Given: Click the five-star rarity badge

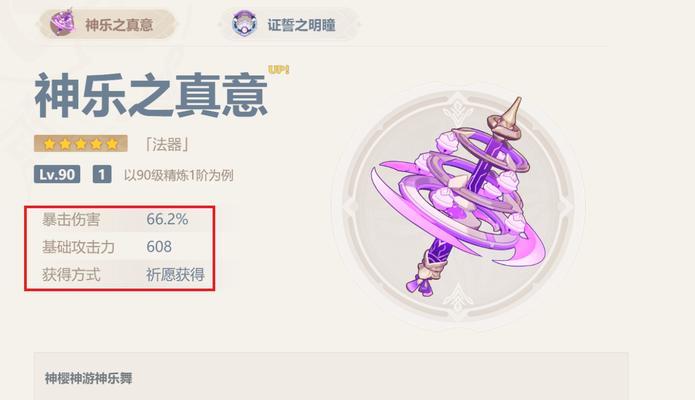Looking at the screenshot, I should click(81, 144).
